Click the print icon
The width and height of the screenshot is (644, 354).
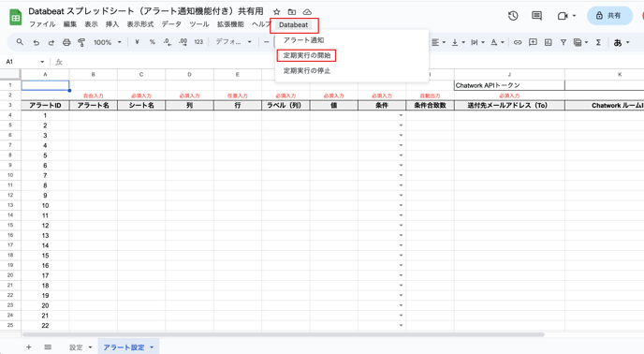(66, 42)
